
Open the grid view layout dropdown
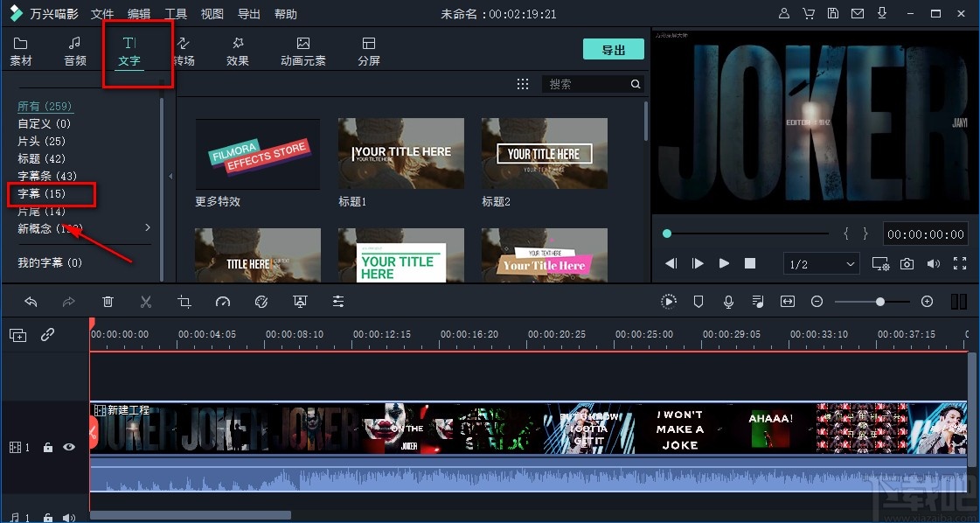pos(523,83)
